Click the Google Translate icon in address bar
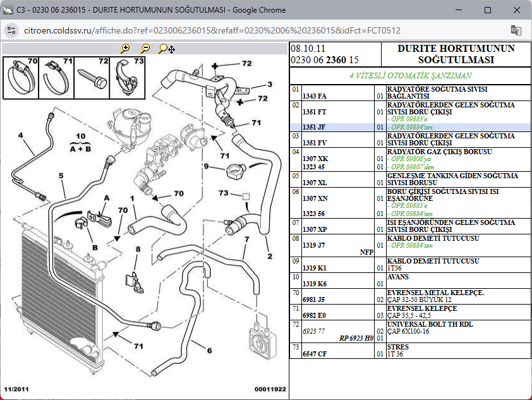This screenshot has height=400, width=532. (516, 30)
